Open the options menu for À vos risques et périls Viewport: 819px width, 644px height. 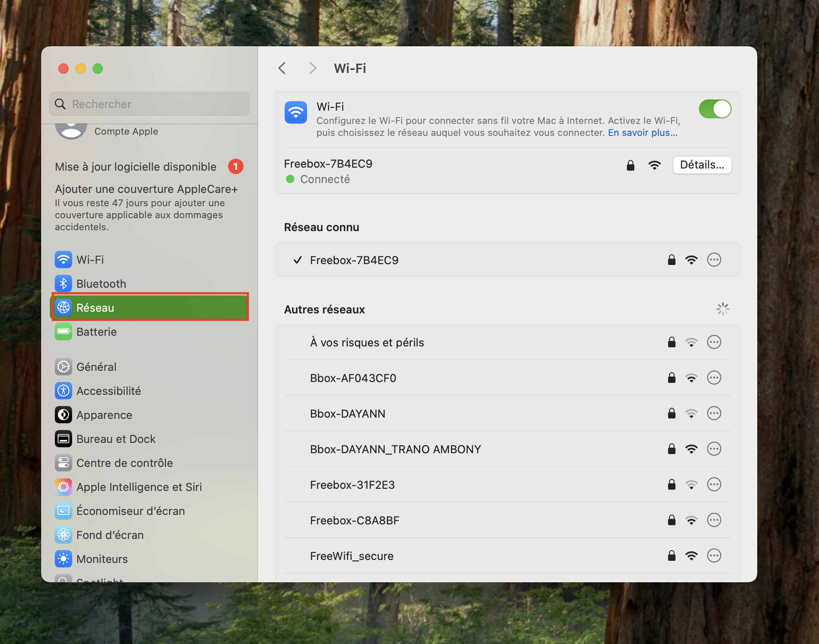pos(714,342)
